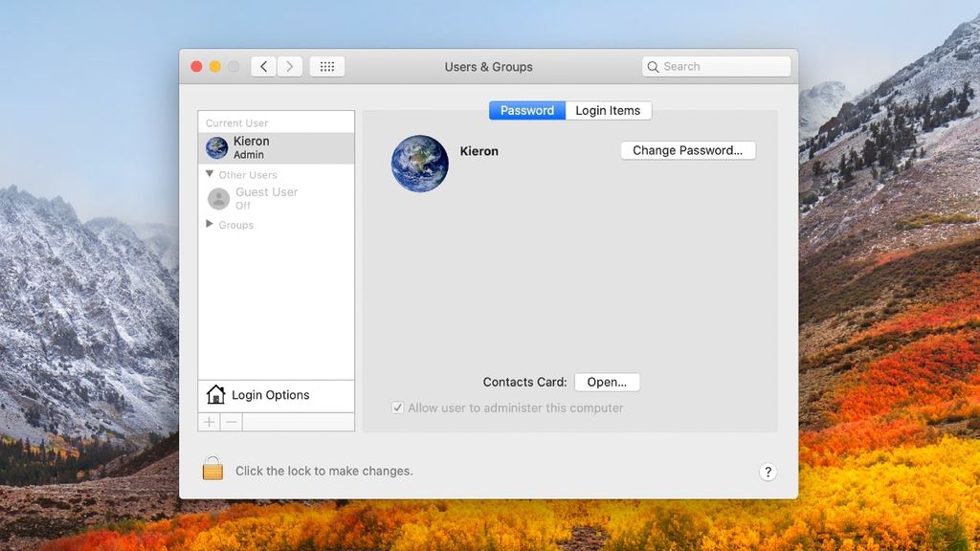This screenshot has width=980, height=551.
Task: Open the Contacts Card
Action: coord(607,382)
